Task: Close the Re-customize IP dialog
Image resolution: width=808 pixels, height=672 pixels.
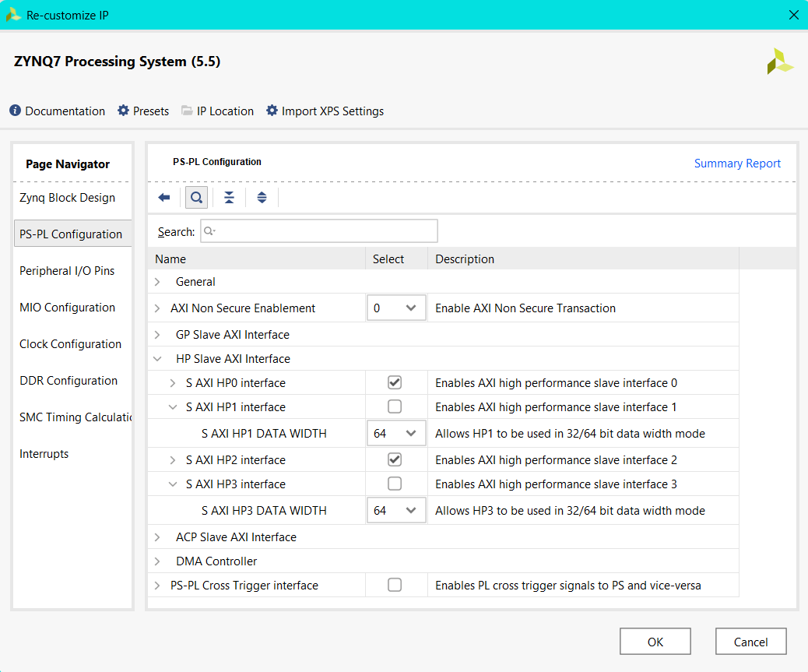Action: click(x=793, y=15)
